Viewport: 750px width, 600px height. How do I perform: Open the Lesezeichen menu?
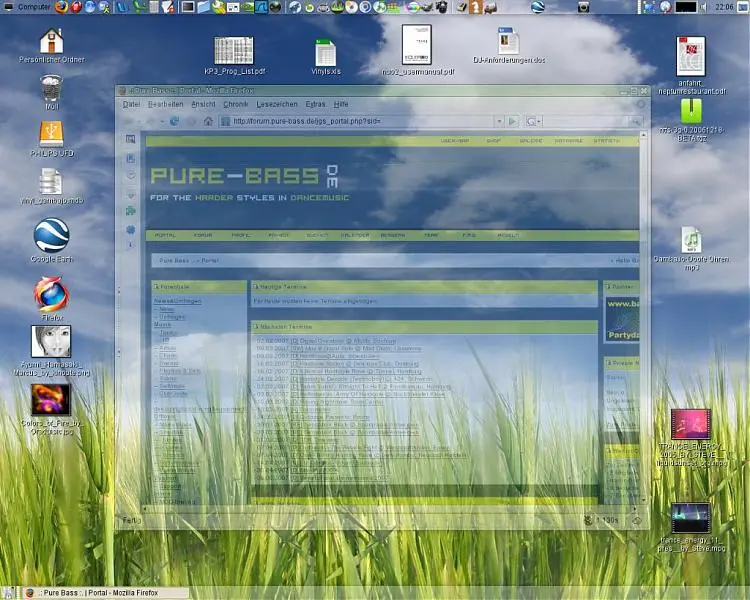tap(276, 104)
